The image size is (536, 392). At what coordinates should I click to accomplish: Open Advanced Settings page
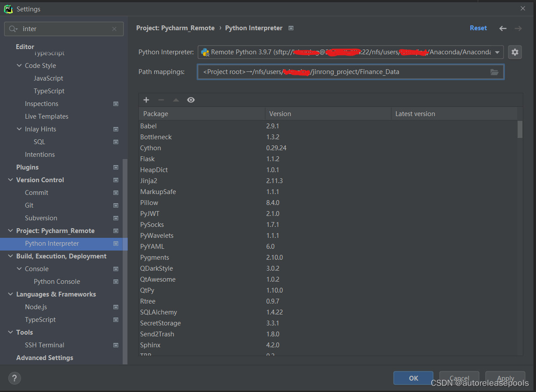pyautogui.click(x=45, y=358)
